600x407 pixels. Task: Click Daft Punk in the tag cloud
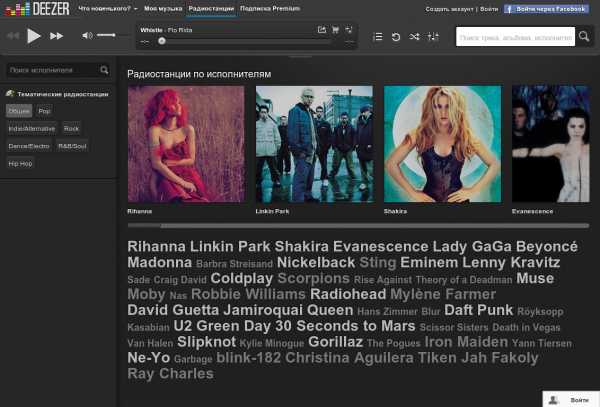(478, 310)
